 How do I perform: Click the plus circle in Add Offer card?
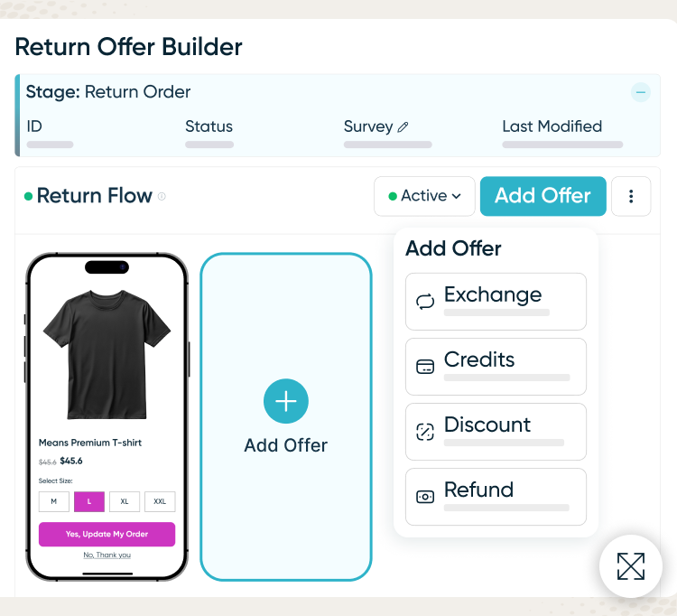pyautogui.click(x=286, y=402)
